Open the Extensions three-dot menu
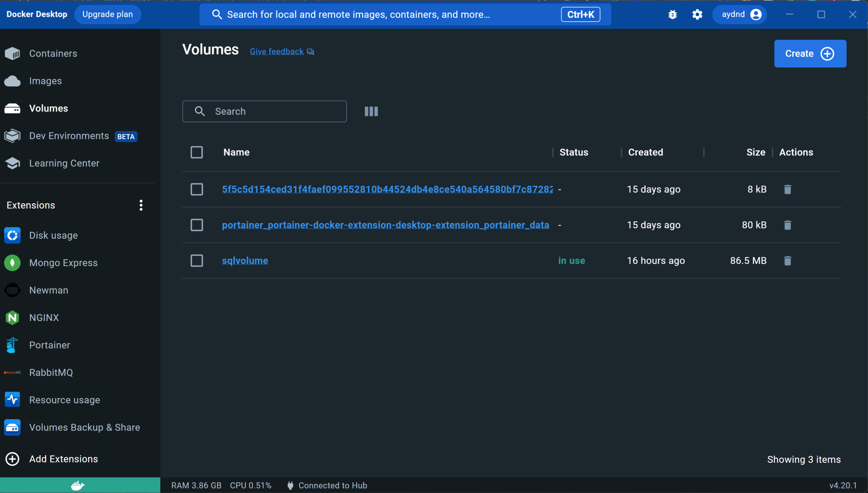 pos(141,205)
